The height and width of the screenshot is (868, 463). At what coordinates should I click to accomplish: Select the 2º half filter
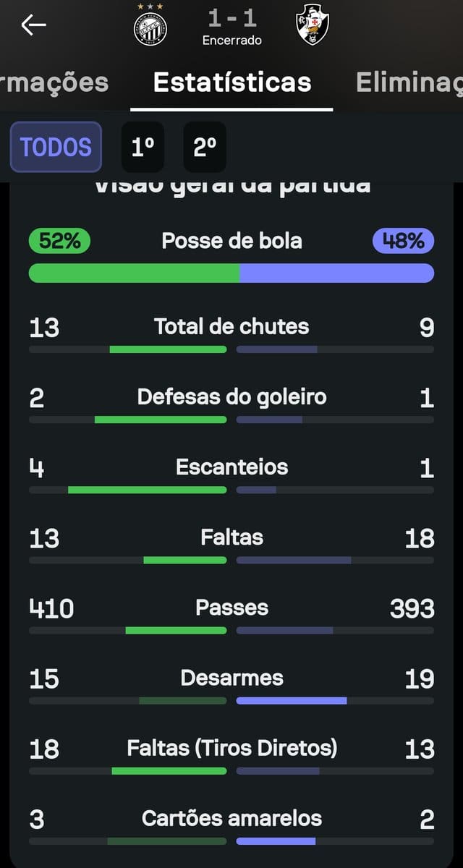[x=205, y=148]
